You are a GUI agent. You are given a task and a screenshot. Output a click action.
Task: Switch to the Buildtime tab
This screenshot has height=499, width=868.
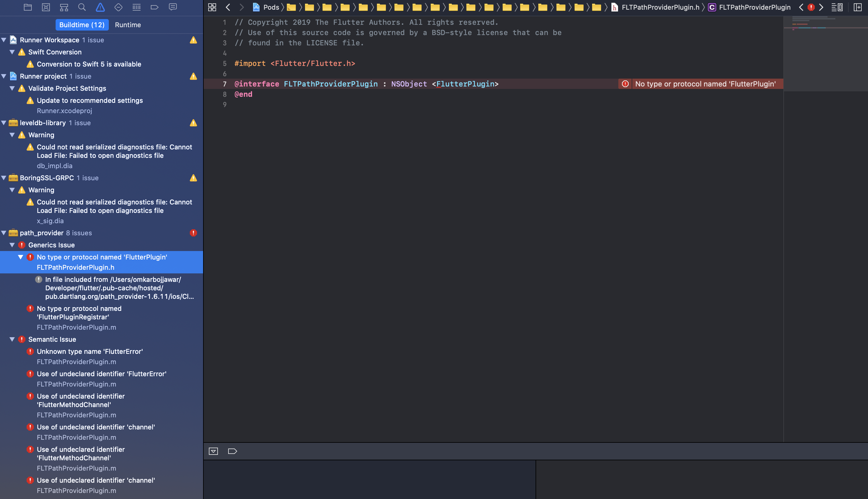point(82,25)
